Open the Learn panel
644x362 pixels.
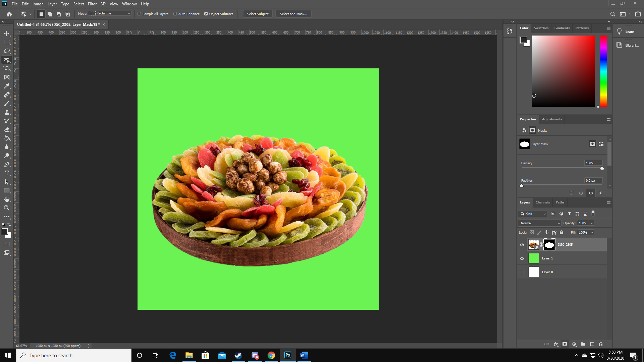coord(626,32)
